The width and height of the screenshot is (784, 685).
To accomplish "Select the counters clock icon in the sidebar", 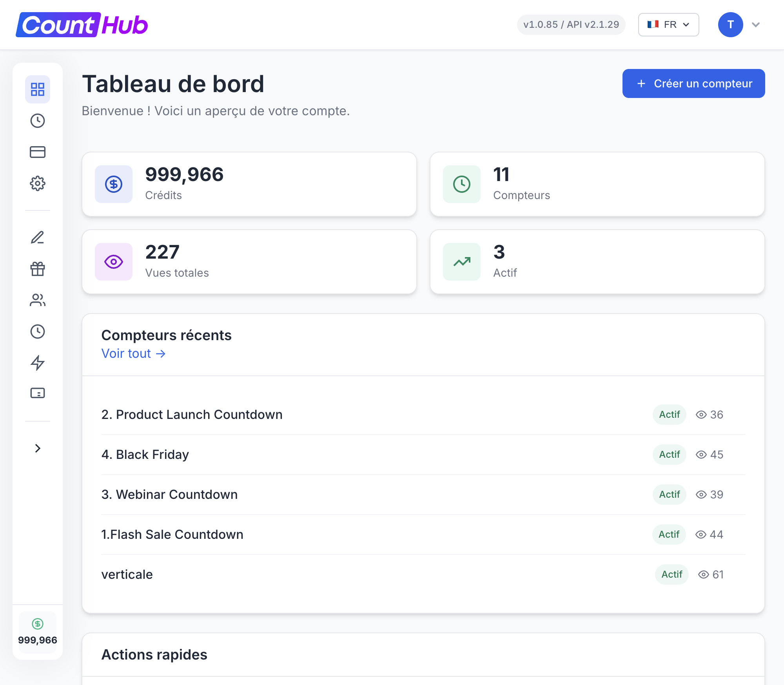I will 38,121.
